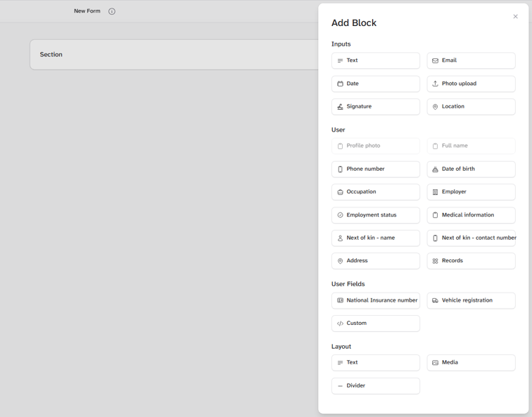
Task: Add the Employer block
Action: coord(471,192)
